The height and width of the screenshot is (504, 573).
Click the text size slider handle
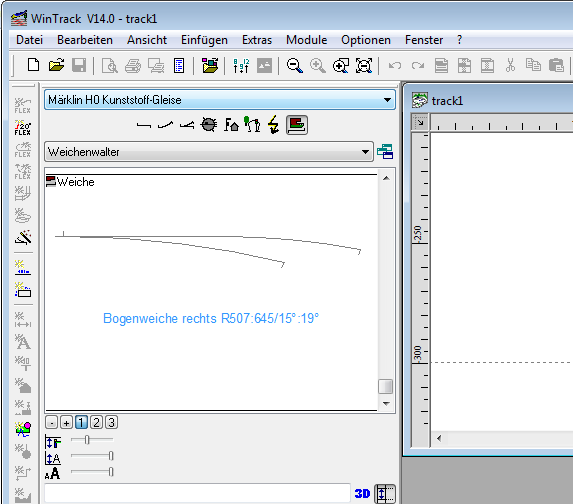tap(111, 472)
